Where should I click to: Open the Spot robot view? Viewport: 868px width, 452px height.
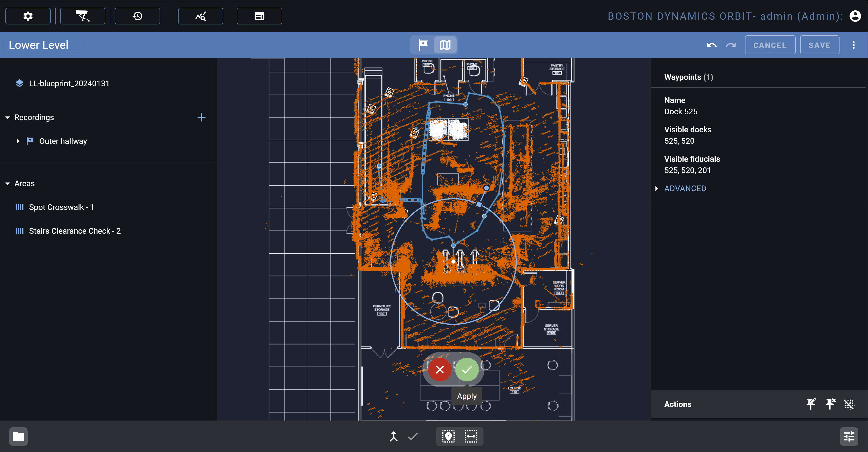83,16
